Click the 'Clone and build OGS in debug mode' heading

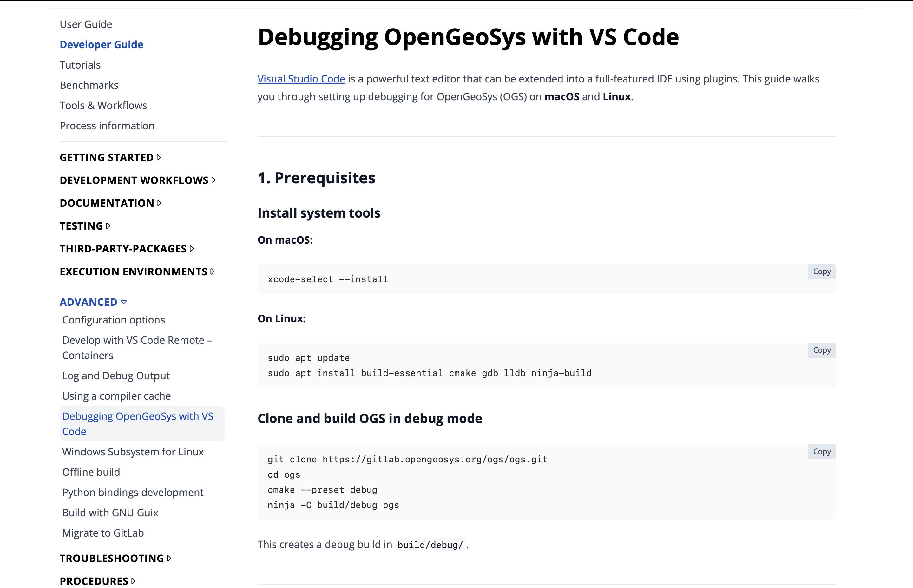point(370,418)
